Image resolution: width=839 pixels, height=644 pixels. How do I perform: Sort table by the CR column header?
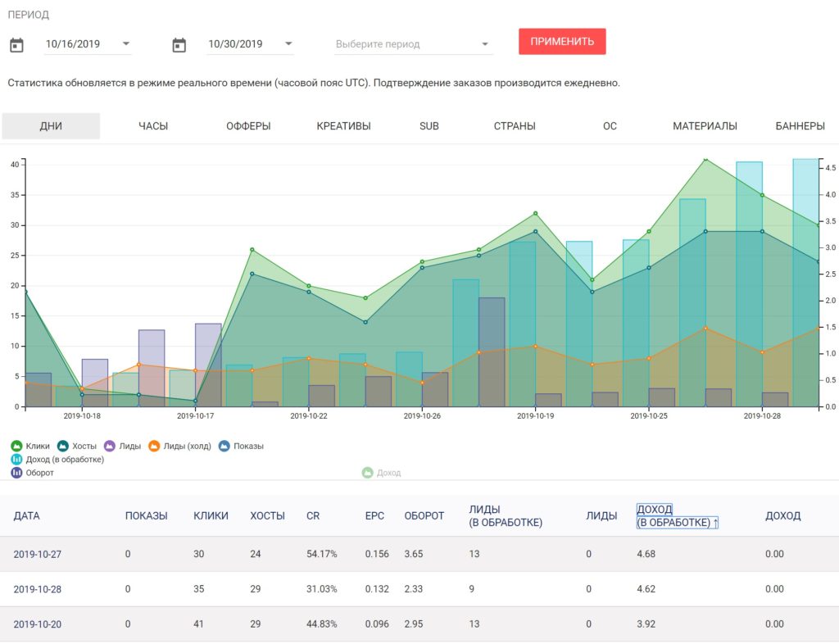tap(313, 515)
